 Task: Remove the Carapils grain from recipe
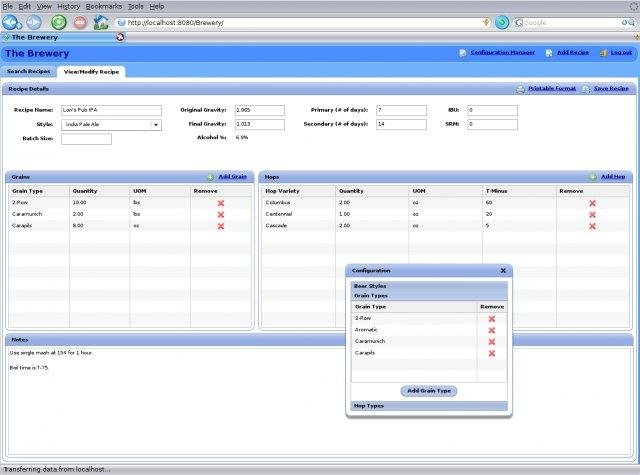point(221,226)
